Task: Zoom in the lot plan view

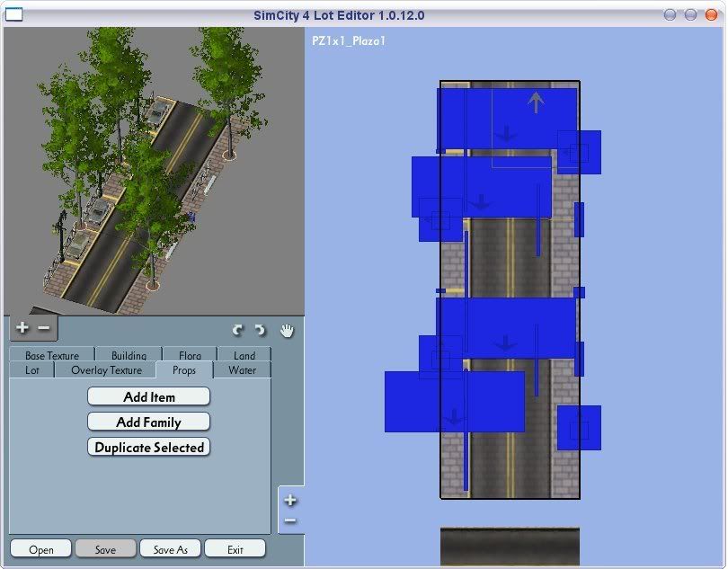Action: pyautogui.click(x=290, y=501)
